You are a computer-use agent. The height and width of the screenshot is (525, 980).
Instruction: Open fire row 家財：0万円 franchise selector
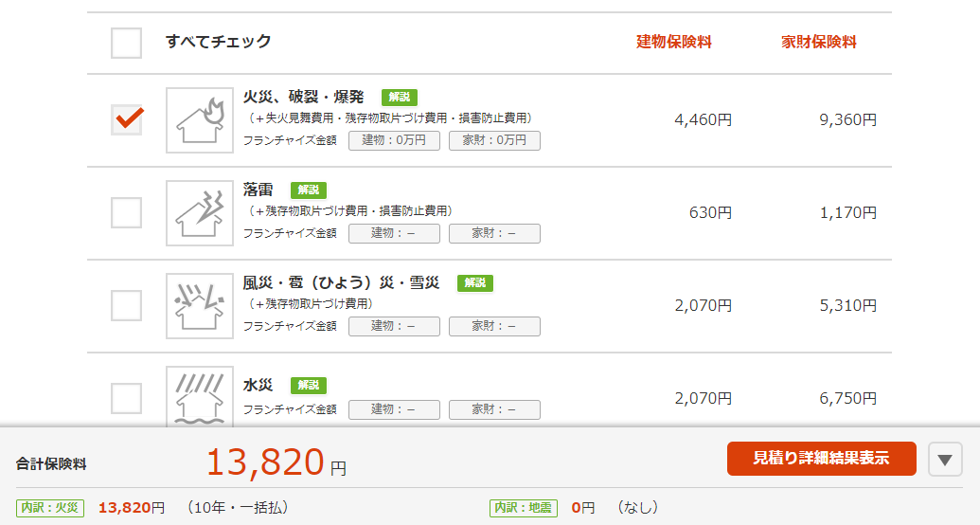coord(494,140)
